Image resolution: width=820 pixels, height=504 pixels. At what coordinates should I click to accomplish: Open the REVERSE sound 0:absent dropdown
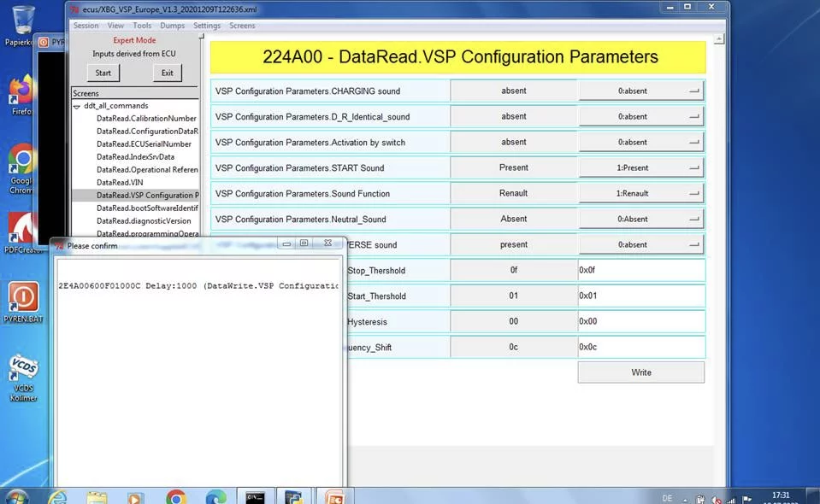click(641, 244)
